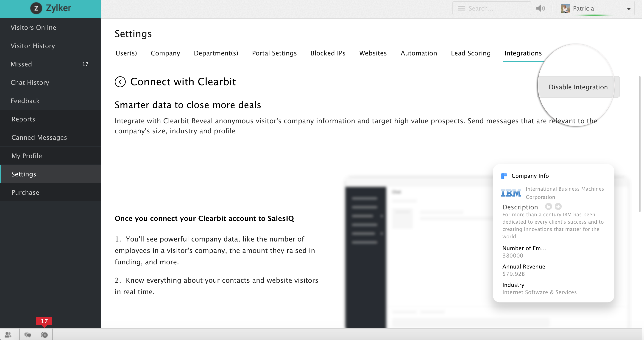Open missed chats icon in bottom bar
The image size is (644, 340).
pyautogui.click(x=44, y=335)
